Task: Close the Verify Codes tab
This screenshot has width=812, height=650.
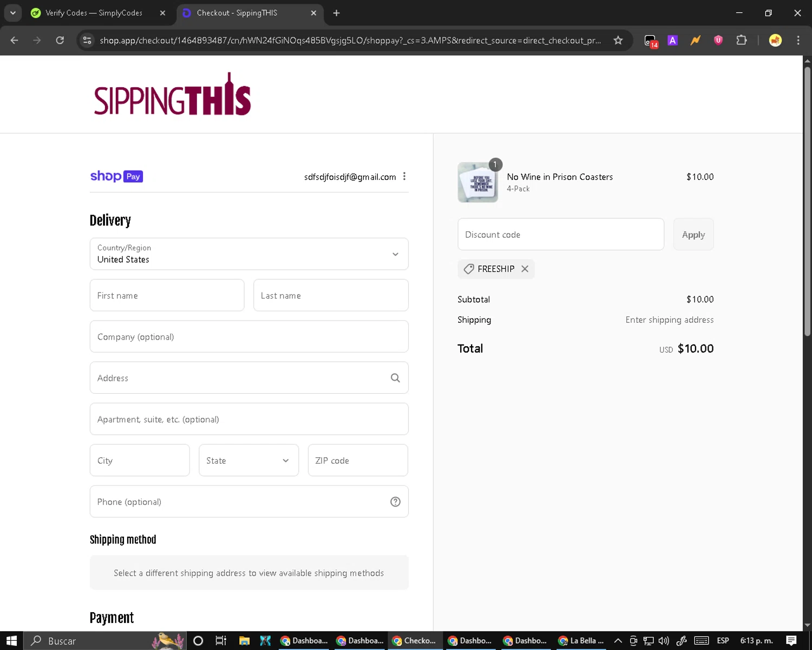Action: [162, 13]
